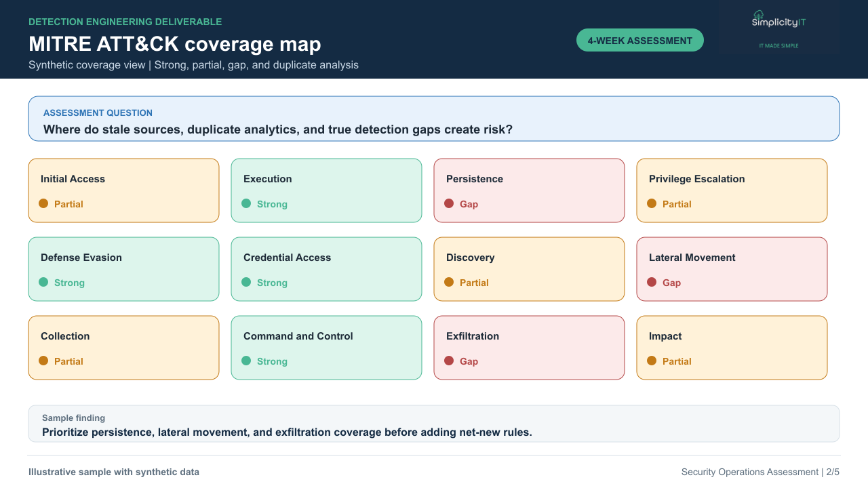Viewport: 868px width, 488px height.
Task: Click the orange dot under Discovery
Action: coord(449,282)
